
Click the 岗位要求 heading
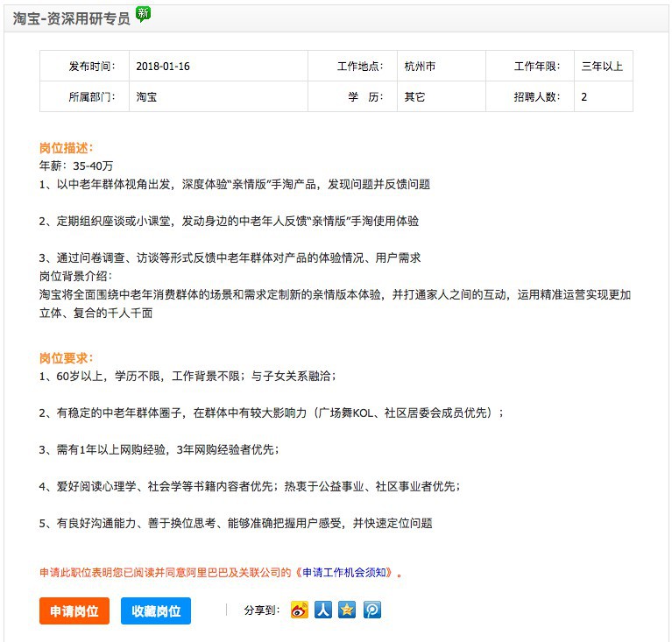(x=66, y=358)
